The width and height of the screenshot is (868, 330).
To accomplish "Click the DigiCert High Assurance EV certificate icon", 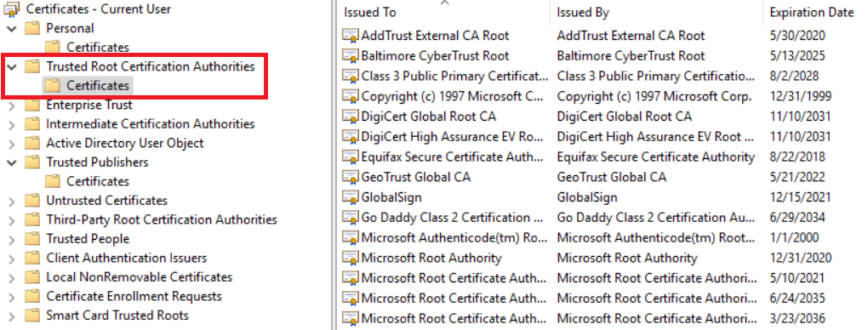I will coord(351,137).
